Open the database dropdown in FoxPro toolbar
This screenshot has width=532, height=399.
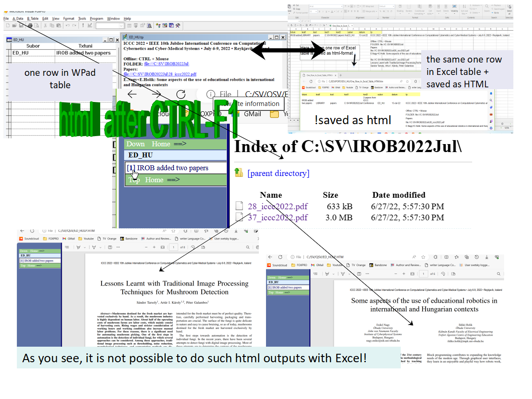(x=110, y=26)
